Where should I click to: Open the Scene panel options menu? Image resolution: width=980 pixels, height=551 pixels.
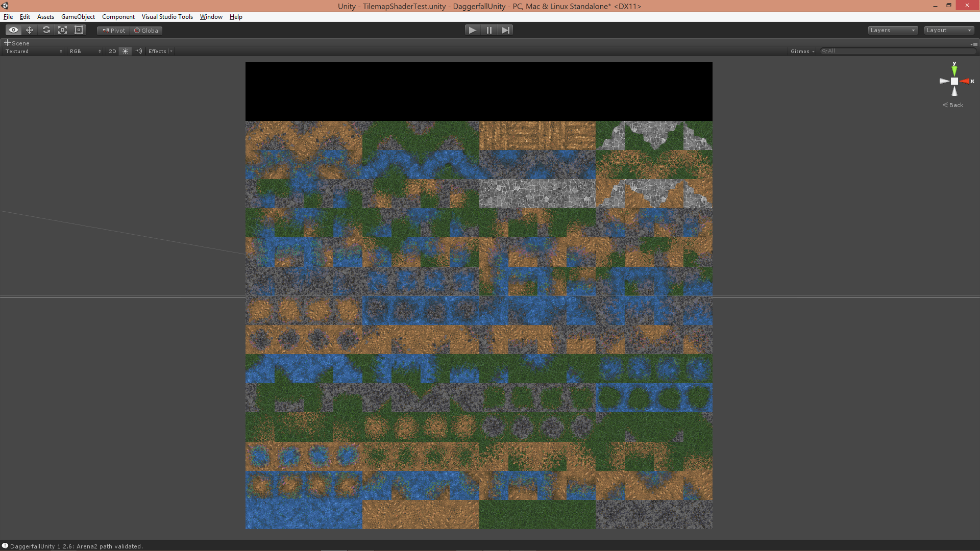[x=974, y=44]
